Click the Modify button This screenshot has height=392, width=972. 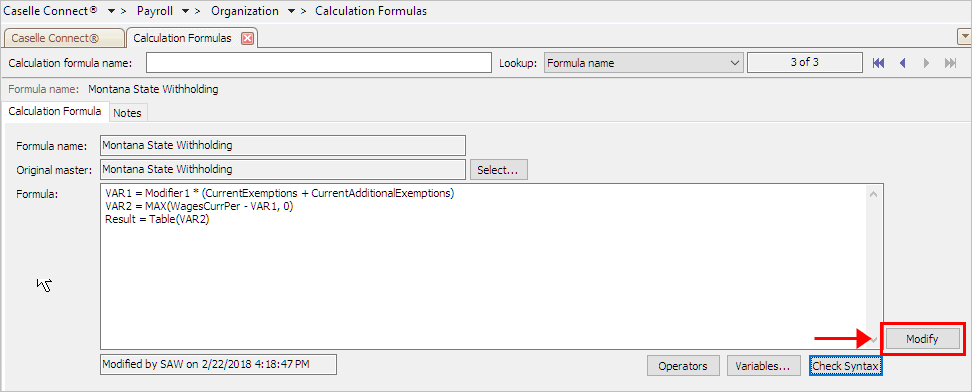pyautogui.click(x=922, y=339)
